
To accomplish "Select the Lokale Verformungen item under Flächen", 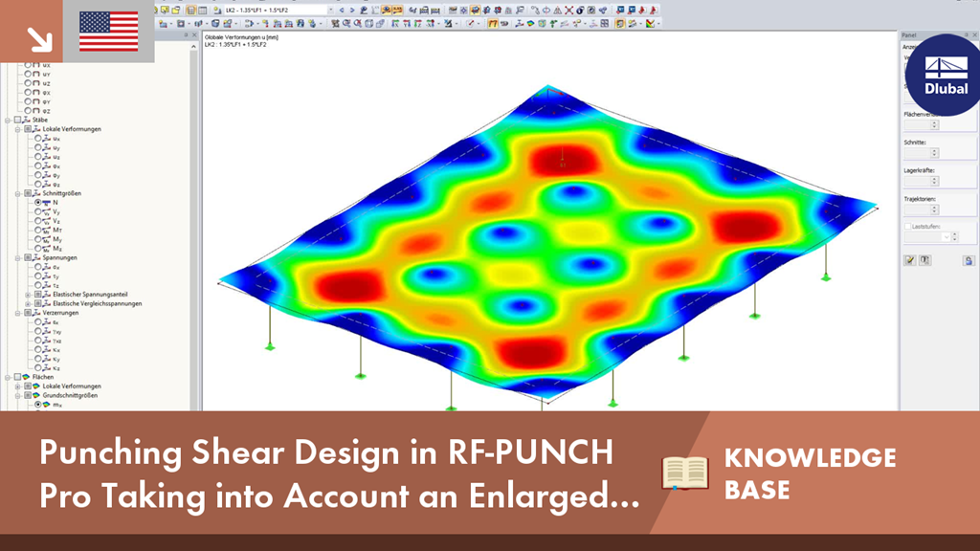I will 72,386.
